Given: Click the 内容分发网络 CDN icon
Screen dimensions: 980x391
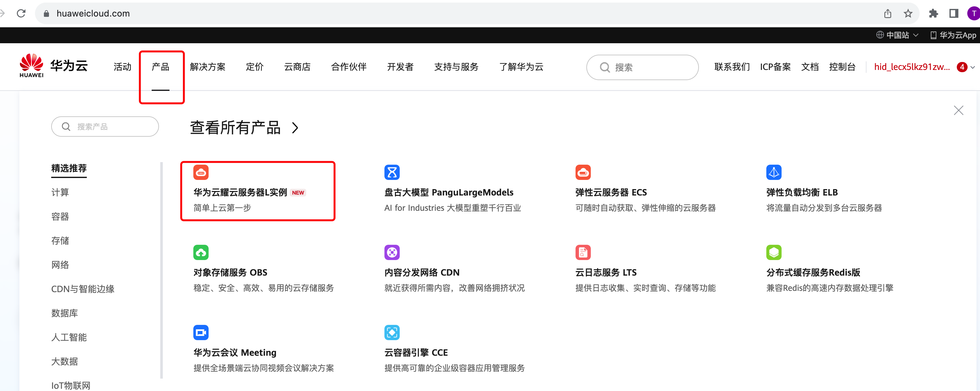Looking at the screenshot, I should click(392, 252).
